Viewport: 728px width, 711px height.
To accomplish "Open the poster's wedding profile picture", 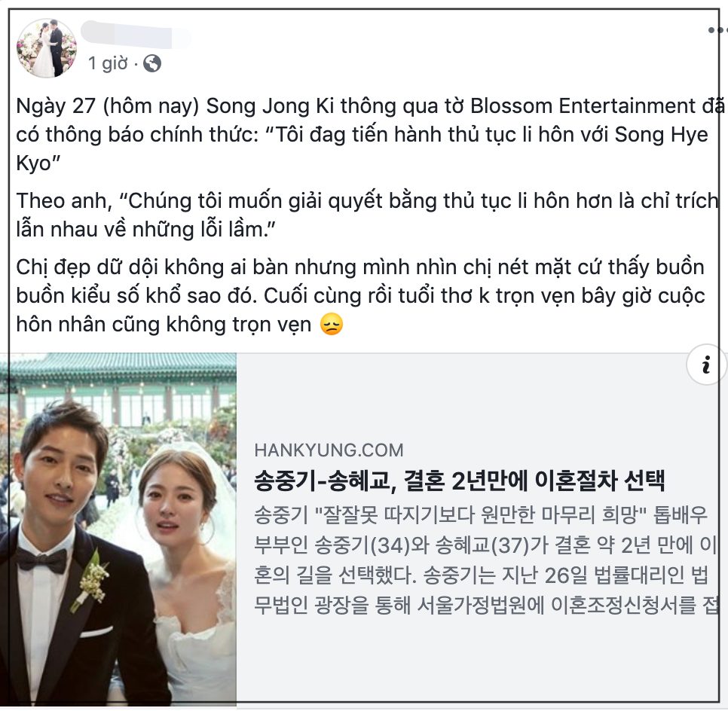I will [x=47, y=48].
